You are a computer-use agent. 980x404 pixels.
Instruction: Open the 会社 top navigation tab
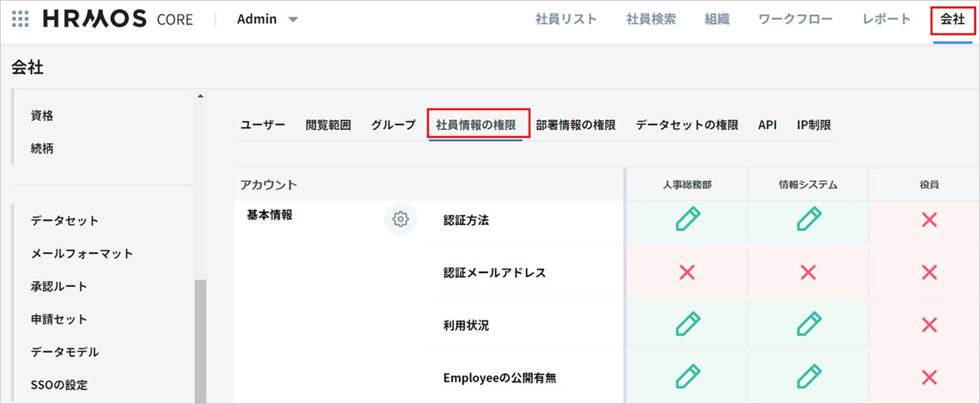[952, 20]
